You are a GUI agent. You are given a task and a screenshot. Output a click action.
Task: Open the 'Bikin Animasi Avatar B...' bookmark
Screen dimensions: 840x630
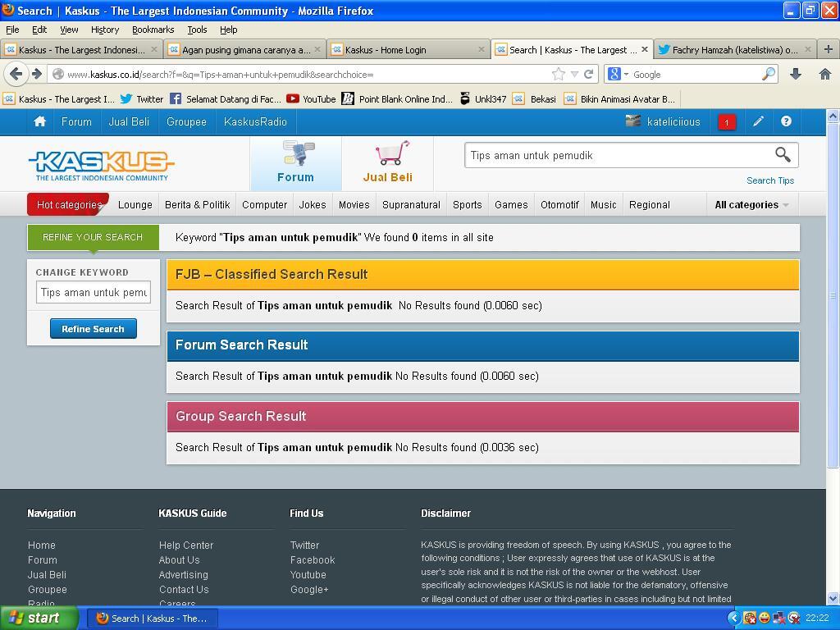(619, 99)
